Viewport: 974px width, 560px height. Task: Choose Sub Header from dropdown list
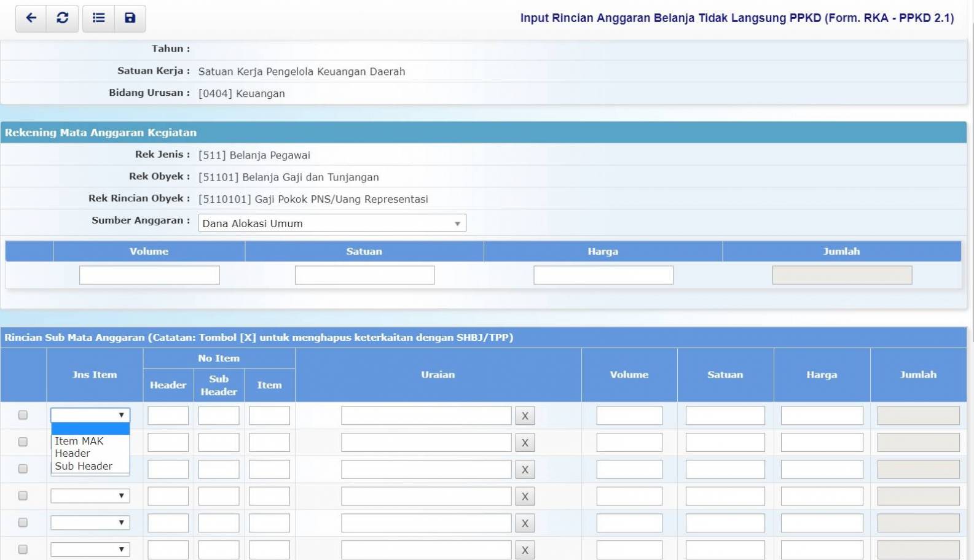(90, 466)
